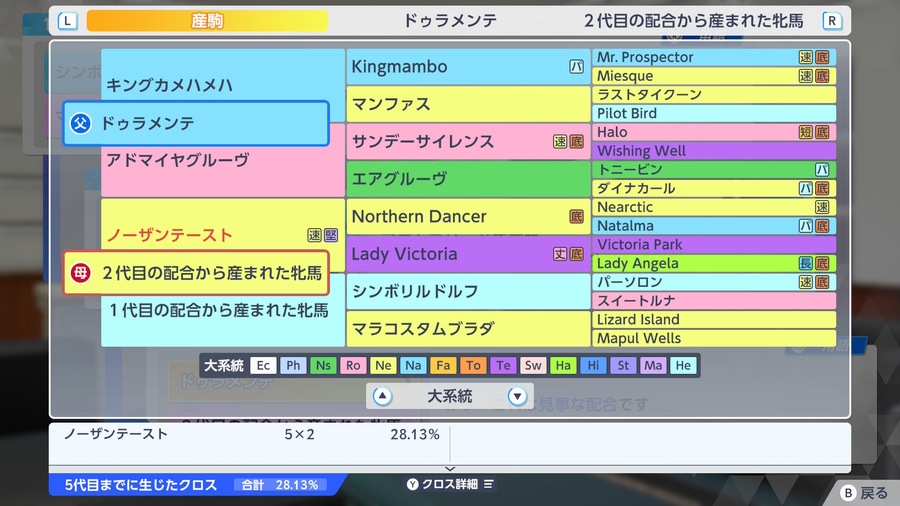The width and height of the screenshot is (900, 506).
Task: Switch 大系統 view with up arrow
Action: (382, 396)
